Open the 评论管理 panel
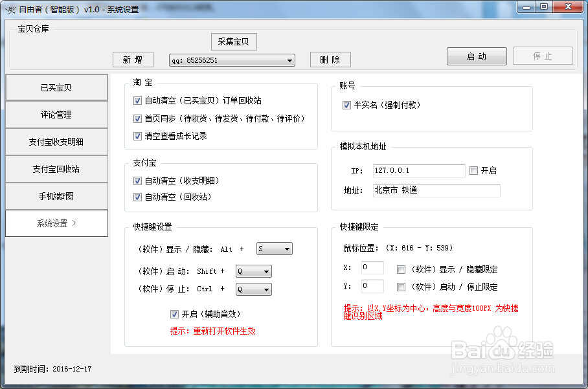The width and height of the screenshot is (588, 389). coord(56,115)
